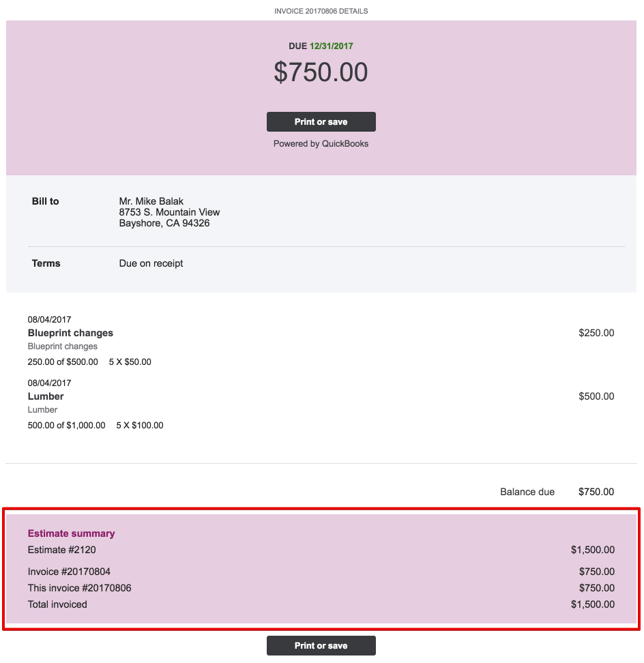Viewport: 644px width, 663px height.
Task: Click the Bill to label
Action: [46, 201]
